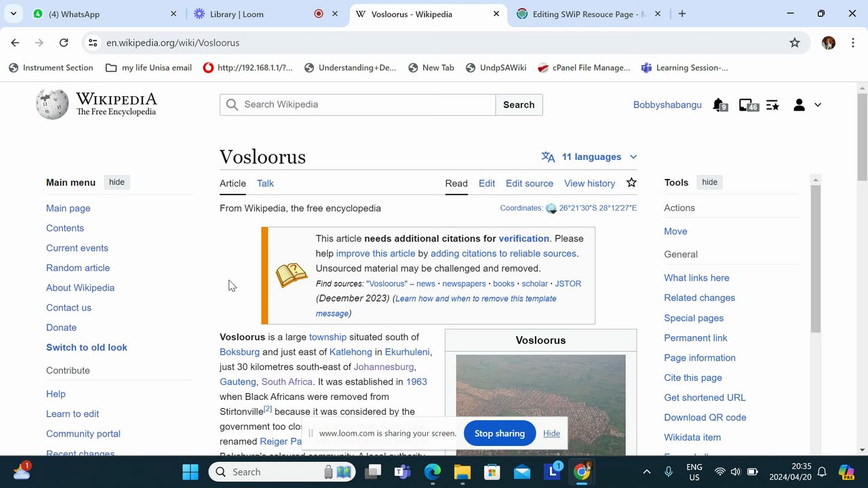Click the Search button next to search box
The height and width of the screenshot is (488, 868).
[519, 105]
